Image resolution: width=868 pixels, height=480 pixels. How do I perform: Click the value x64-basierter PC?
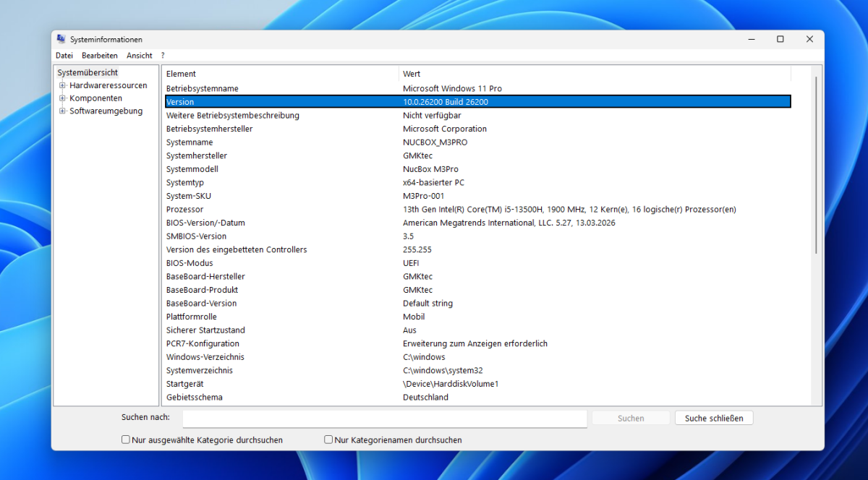[x=433, y=182]
